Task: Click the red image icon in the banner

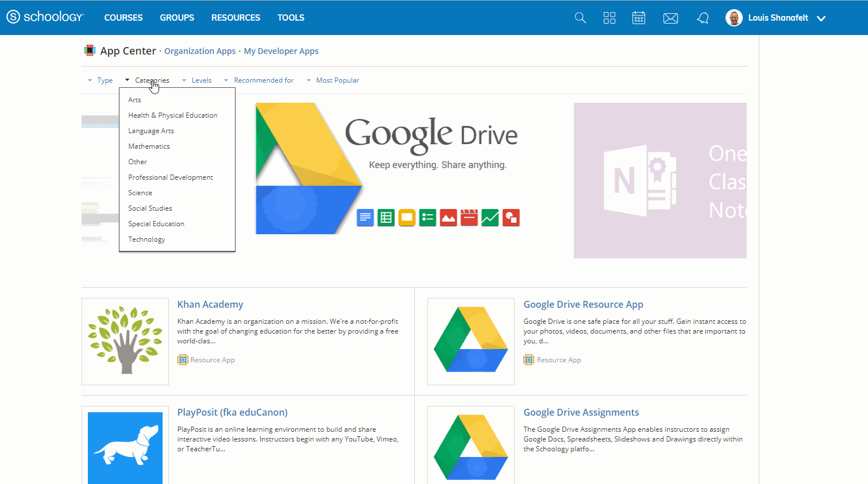Action: pos(449,218)
